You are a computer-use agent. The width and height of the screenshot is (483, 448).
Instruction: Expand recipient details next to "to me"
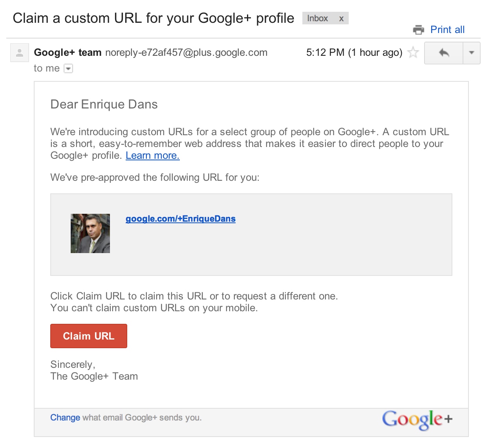coord(68,69)
